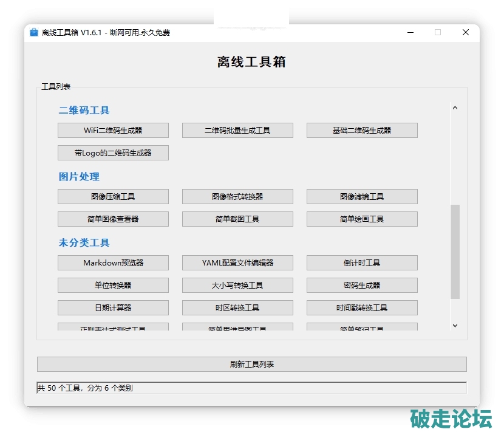Start 倒计时工具

click(x=362, y=263)
